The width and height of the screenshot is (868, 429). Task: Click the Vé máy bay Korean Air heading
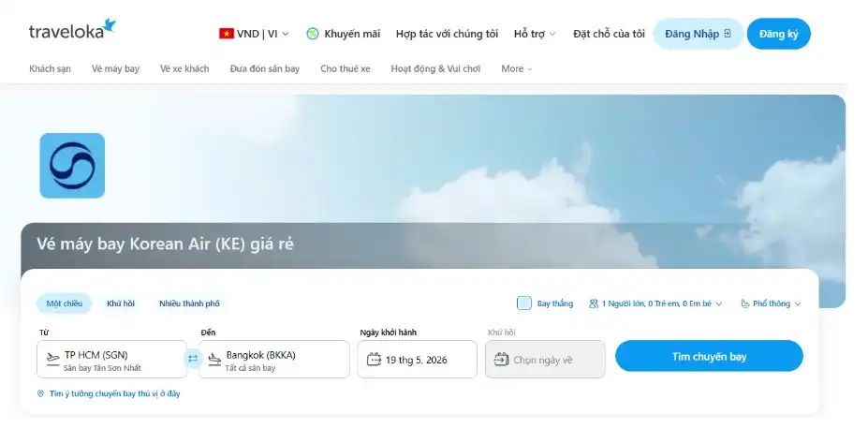click(165, 244)
